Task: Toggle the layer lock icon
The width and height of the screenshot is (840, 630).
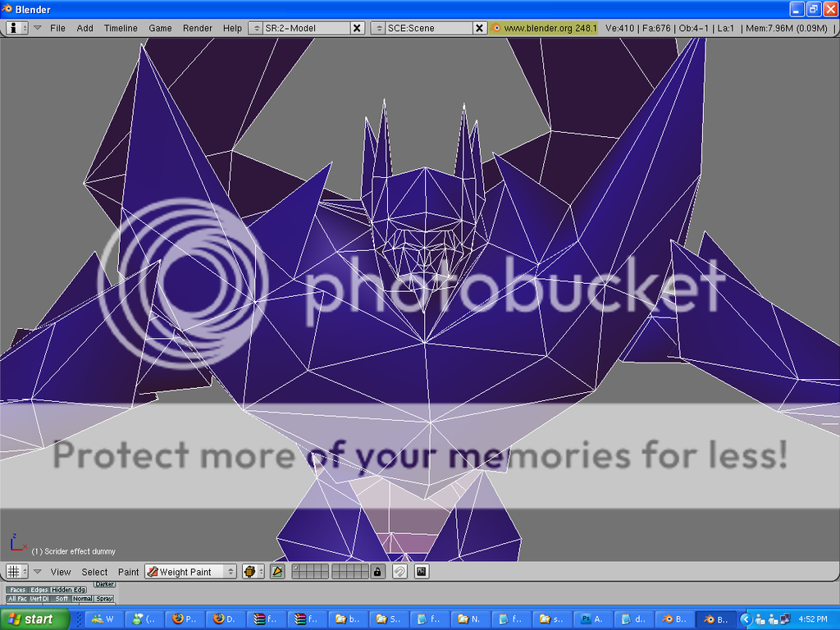Action: coord(377,572)
